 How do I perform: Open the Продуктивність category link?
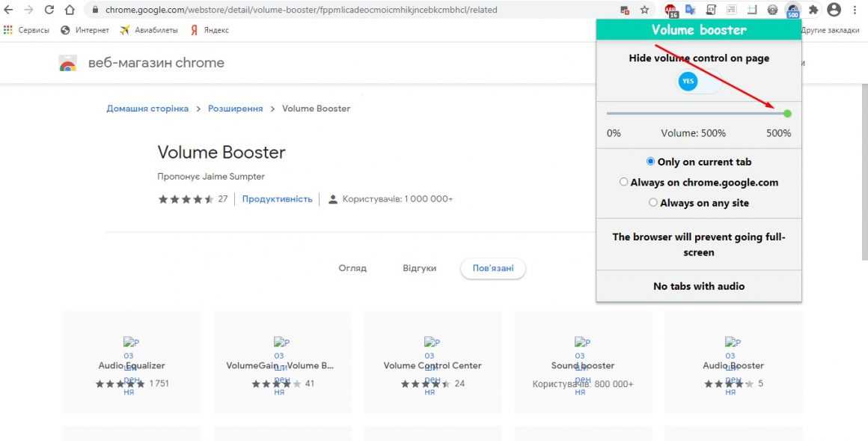(277, 199)
